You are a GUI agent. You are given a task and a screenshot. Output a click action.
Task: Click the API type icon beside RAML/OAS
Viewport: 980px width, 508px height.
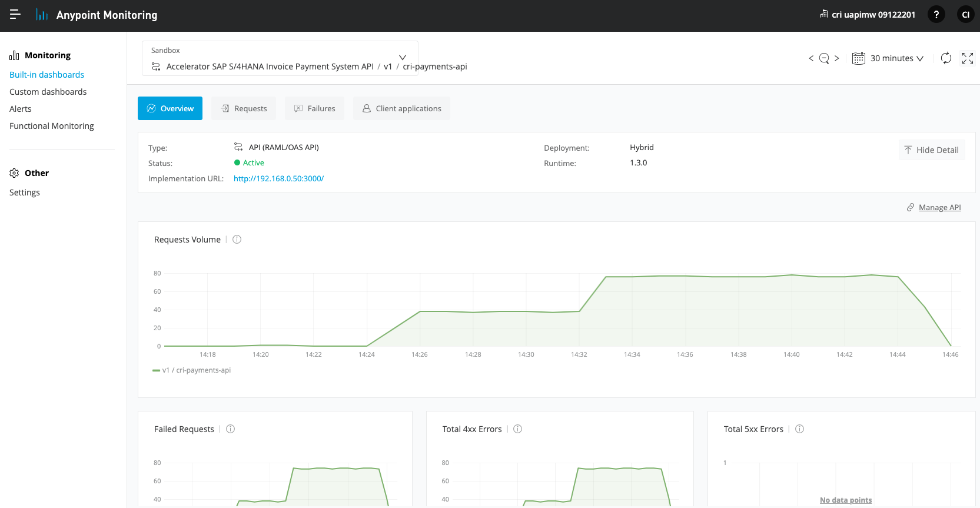click(238, 147)
